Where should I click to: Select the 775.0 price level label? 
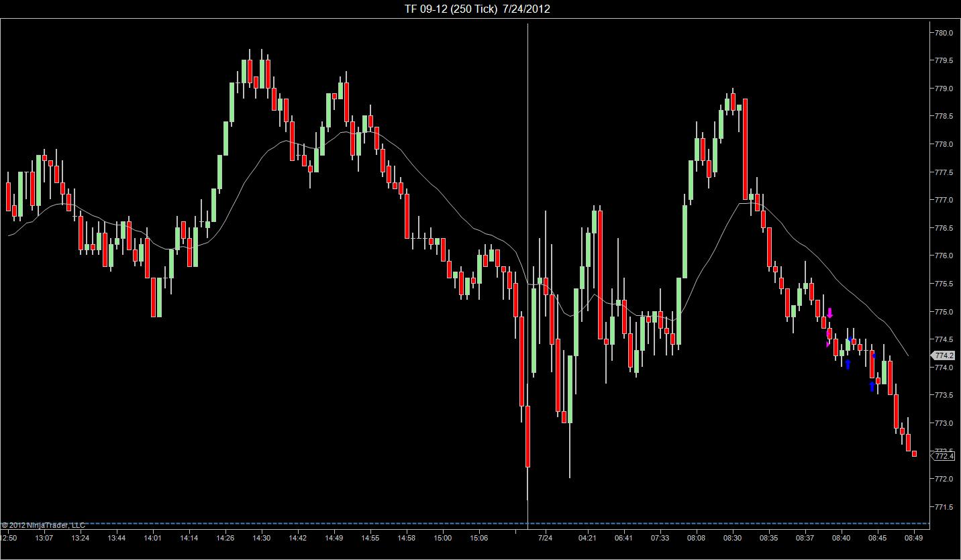pos(944,312)
